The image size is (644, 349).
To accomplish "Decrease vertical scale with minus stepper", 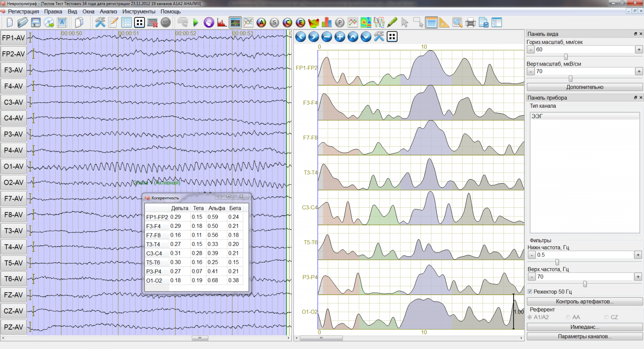I will [x=531, y=71].
